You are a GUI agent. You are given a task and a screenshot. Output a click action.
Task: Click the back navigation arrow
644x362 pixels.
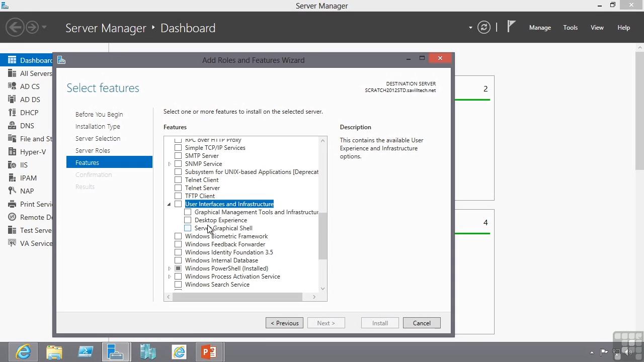15,27
